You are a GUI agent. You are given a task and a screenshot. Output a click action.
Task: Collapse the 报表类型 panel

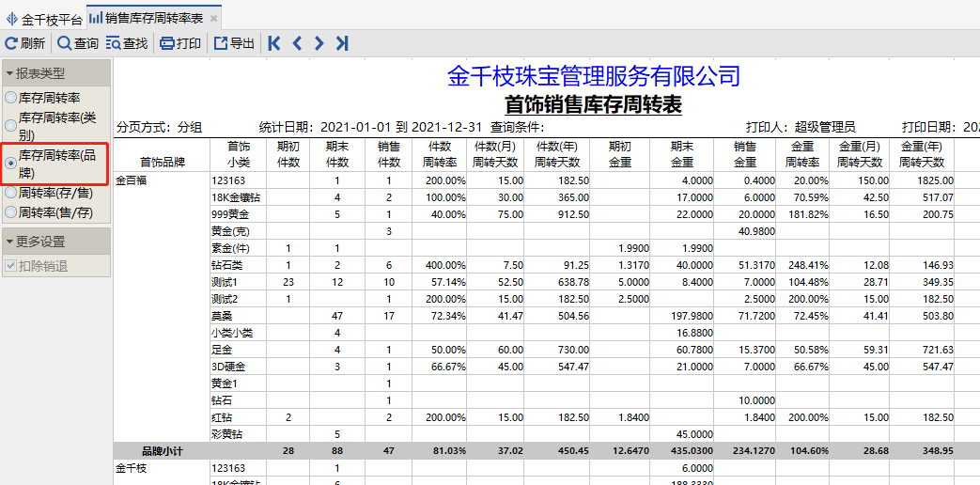[x=56, y=73]
